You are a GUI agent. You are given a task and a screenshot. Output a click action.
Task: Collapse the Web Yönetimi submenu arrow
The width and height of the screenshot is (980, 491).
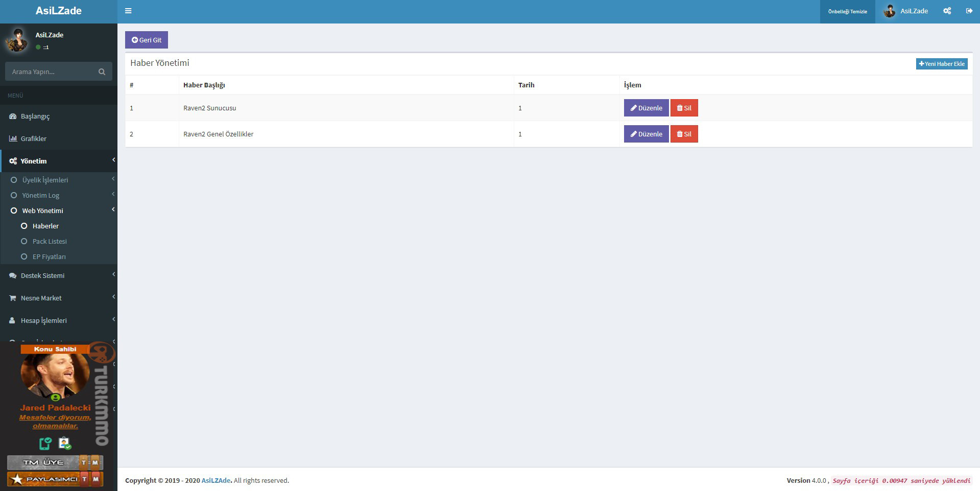[x=113, y=209]
